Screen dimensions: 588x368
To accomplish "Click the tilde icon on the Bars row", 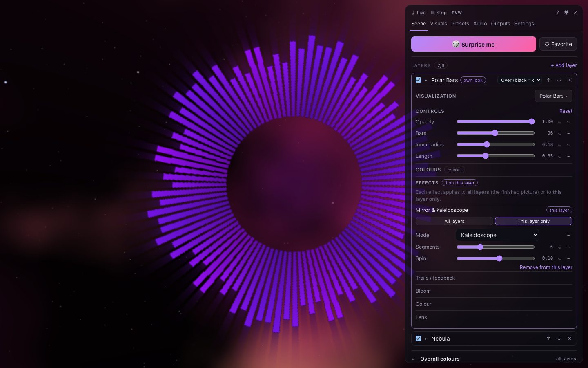I will pos(568,133).
